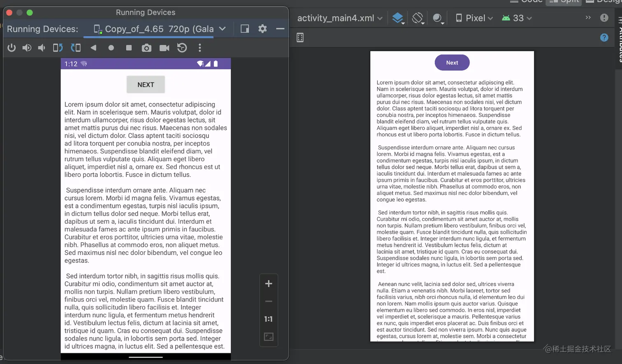Open the running device tab dropdown arrow
The height and width of the screenshot is (364, 622).
(x=223, y=29)
